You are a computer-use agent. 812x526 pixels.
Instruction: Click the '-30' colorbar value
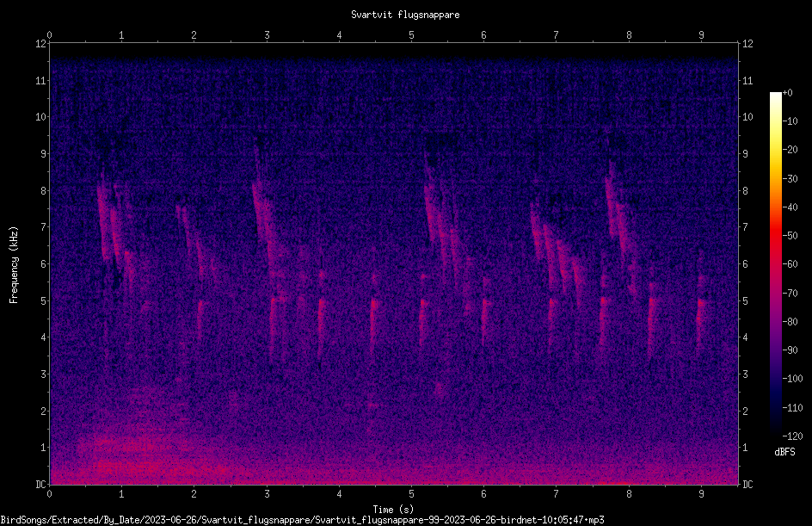(x=790, y=179)
